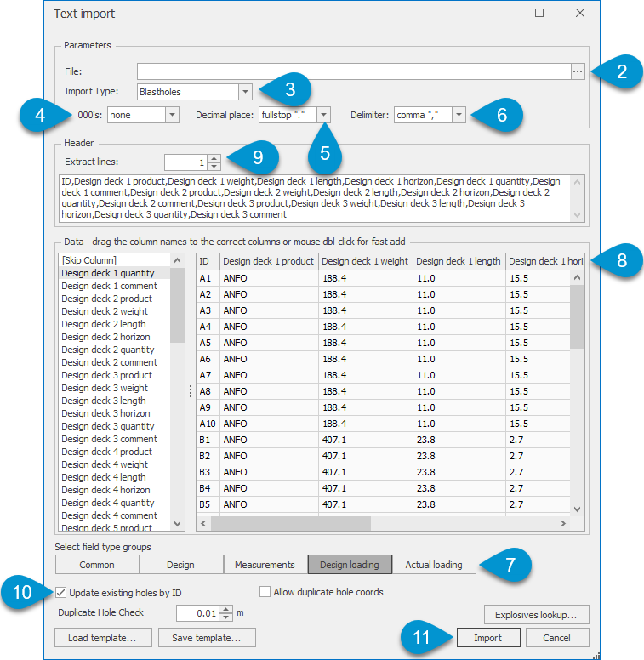Click the A1 row ID cell
The width and height of the screenshot is (644, 660).
coord(208,278)
